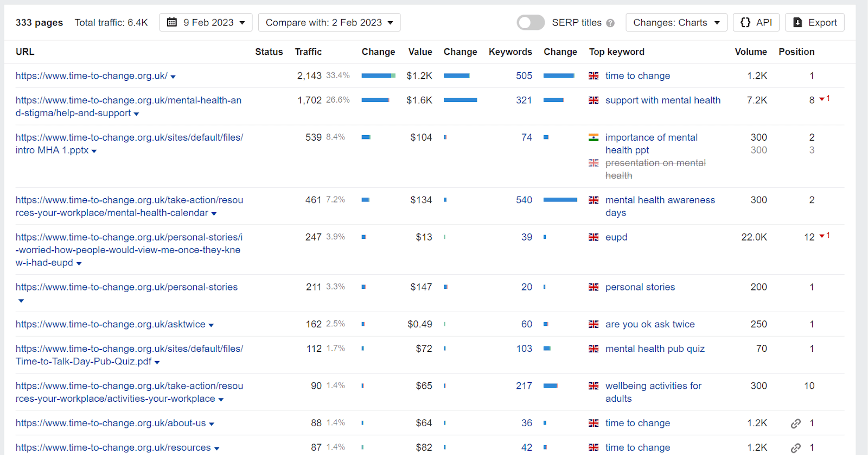Expand the resources URL dropdown arrow
Screen dimensions: 868x455
pos(216,448)
